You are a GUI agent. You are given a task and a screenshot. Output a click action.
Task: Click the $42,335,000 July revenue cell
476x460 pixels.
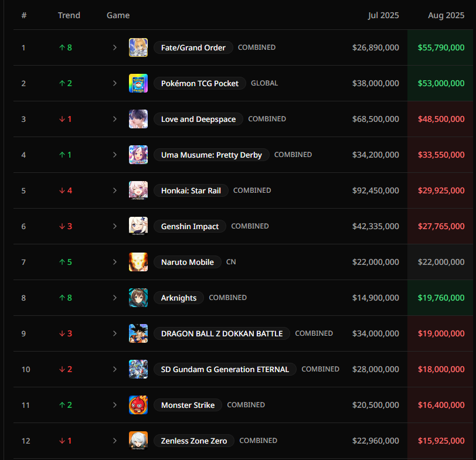pos(376,226)
